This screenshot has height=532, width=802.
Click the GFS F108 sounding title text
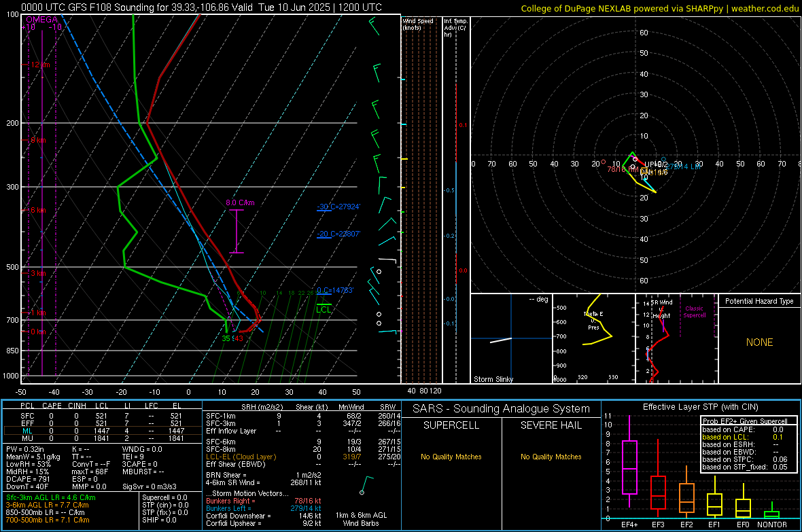202,7
